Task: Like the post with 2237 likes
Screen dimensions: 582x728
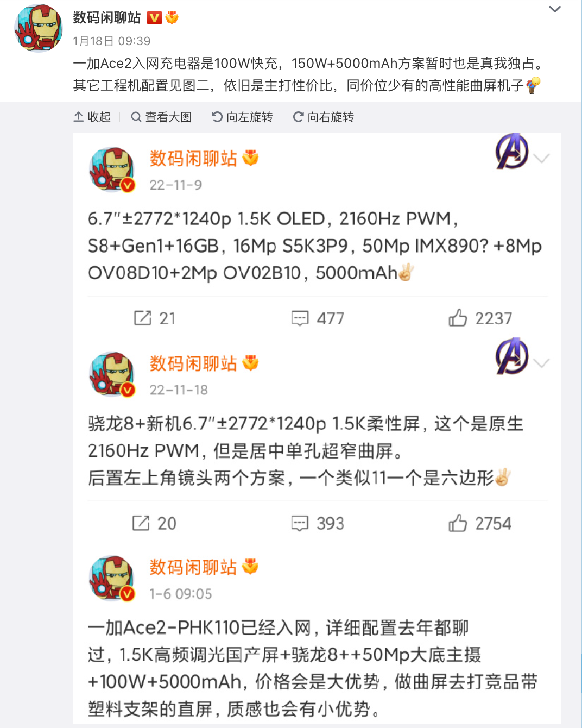Action: coord(458,318)
